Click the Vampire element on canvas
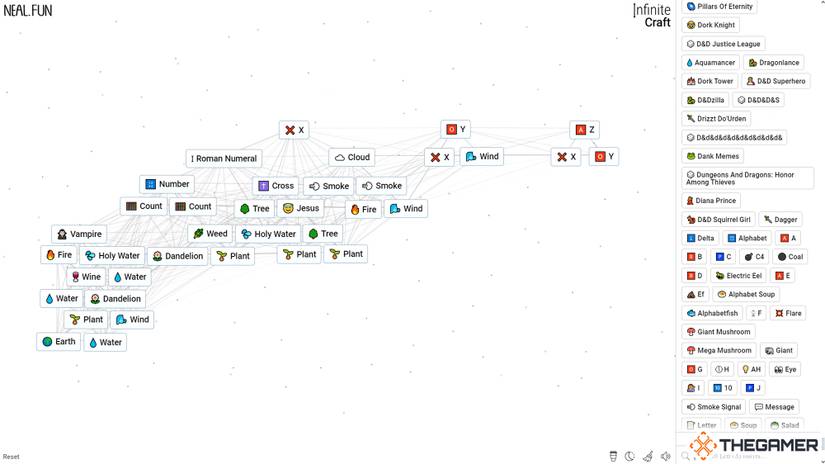This screenshot has height=464, width=825. 79,234
